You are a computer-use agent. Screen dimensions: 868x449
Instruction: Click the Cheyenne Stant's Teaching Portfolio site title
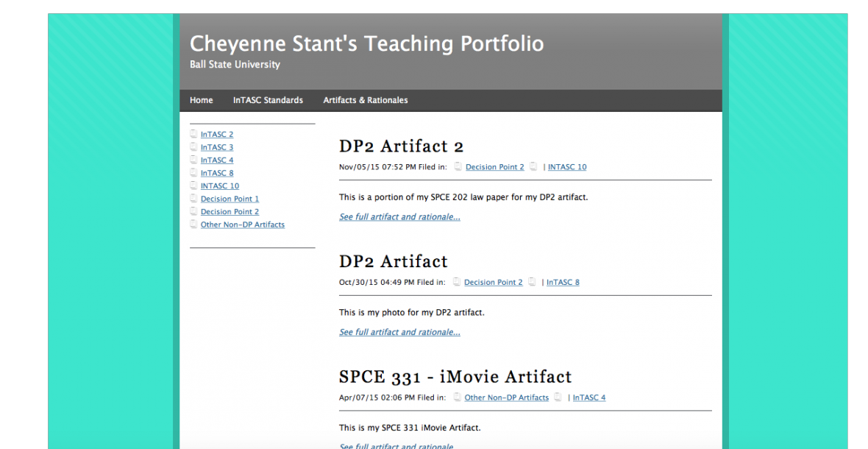[366, 43]
